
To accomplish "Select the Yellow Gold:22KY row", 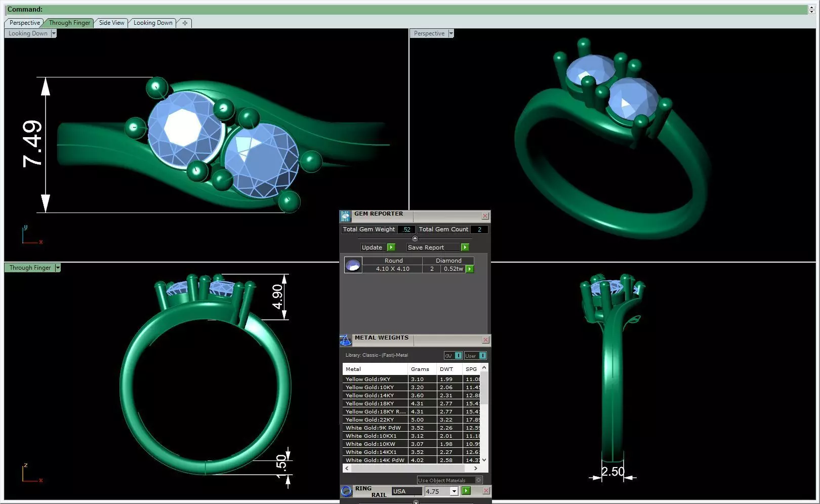I will pos(412,419).
